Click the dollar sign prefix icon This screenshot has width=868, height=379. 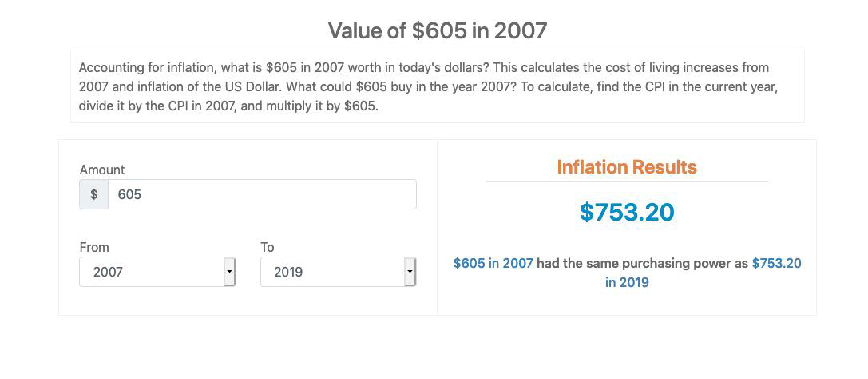point(94,194)
